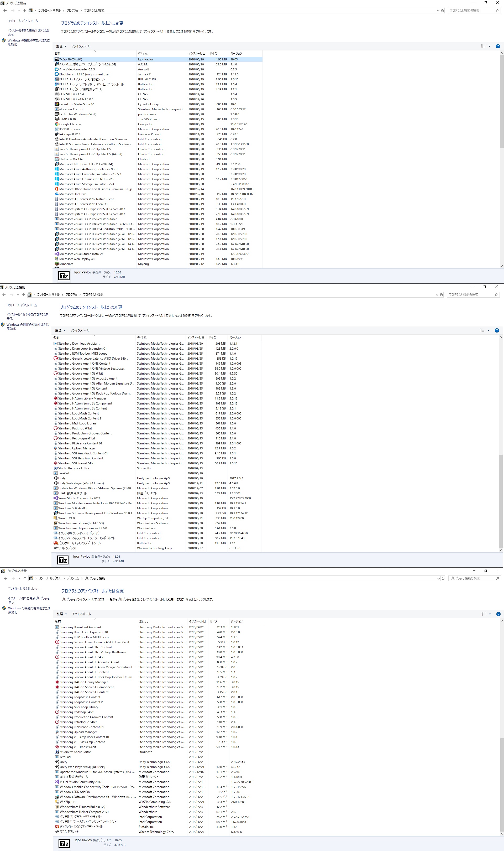
Task: Sort by サイズ column header in top window
Action: [x=213, y=53]
